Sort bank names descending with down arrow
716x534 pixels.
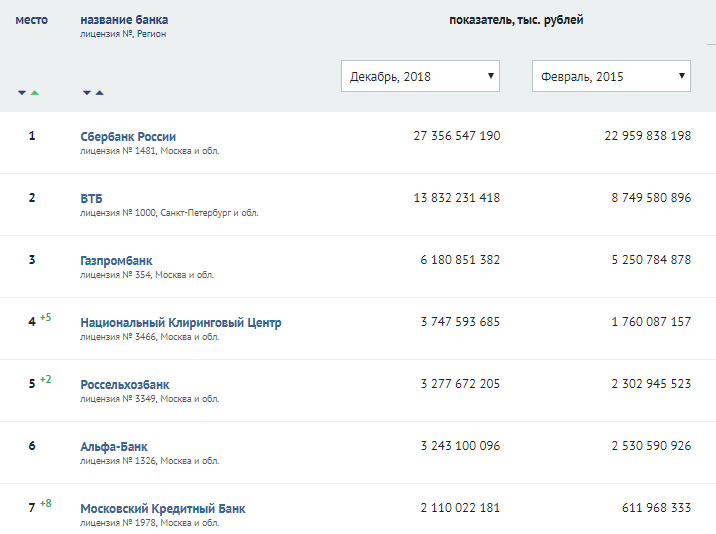point(87,93)
